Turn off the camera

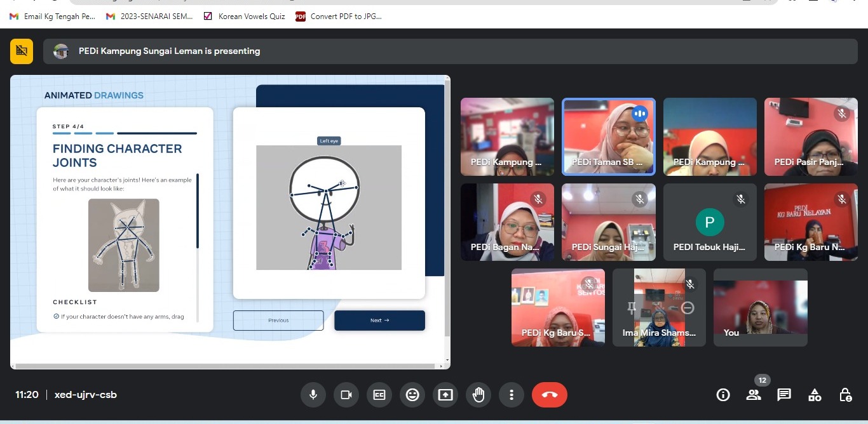tap(346, 395)
